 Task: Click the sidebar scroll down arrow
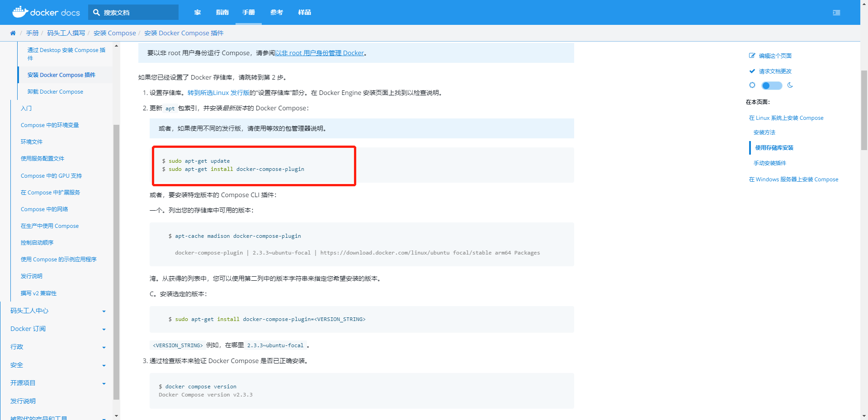(x=116, y=415)
